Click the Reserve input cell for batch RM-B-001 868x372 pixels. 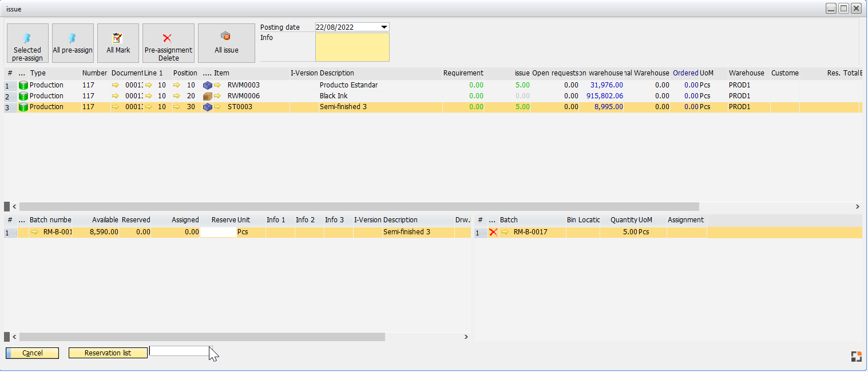pos(218,233)
